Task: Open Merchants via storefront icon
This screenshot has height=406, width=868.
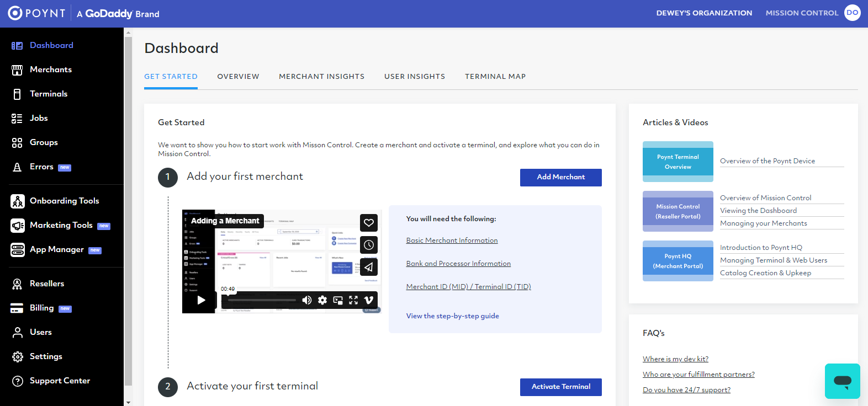Action: pyautogui.click(x=17, y=70)
